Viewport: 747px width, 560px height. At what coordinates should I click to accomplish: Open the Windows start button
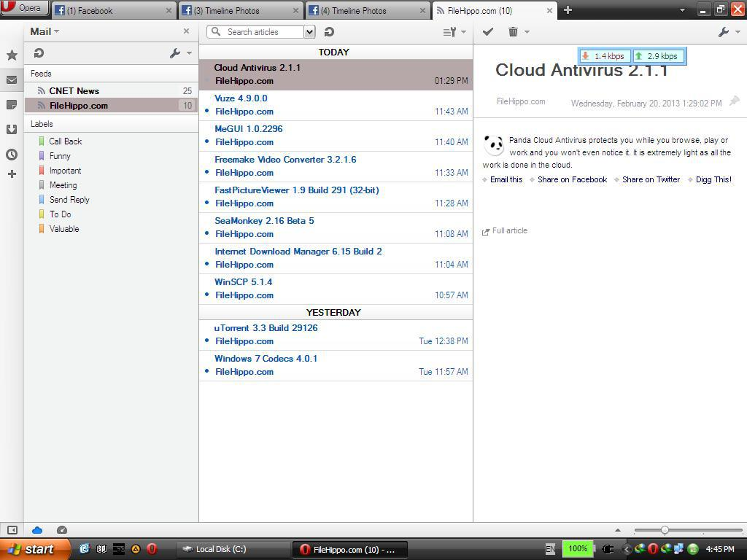click(35, 549)
